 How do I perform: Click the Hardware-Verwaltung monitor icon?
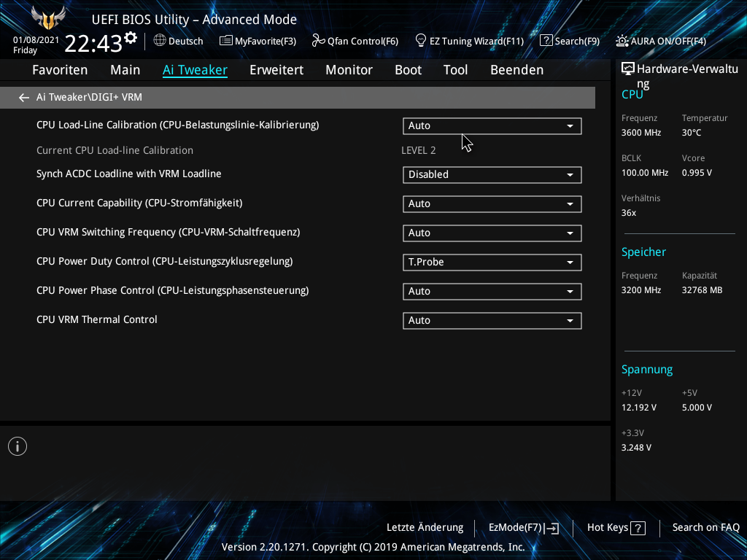point(628,69)
